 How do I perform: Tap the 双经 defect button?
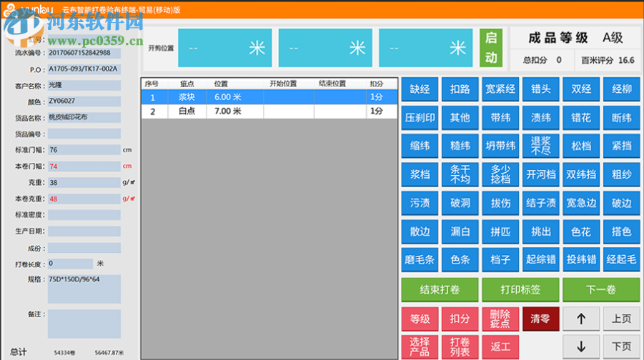click(x=581, y=89)
